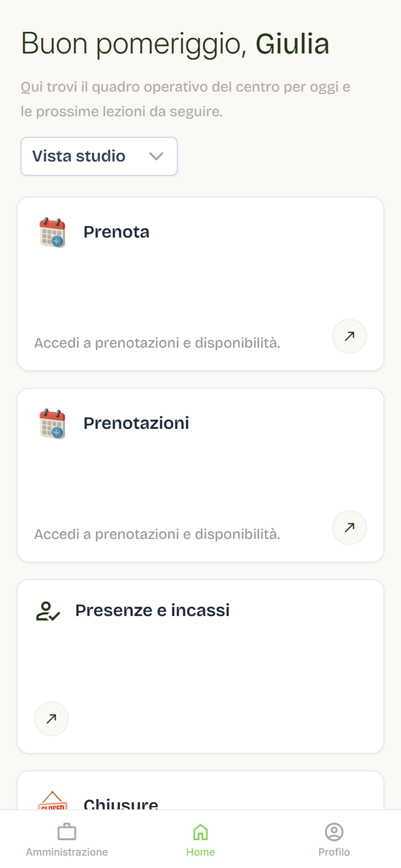
Task: Open the Prenotazioni card arrow button
Action: [x=350, y=528]
